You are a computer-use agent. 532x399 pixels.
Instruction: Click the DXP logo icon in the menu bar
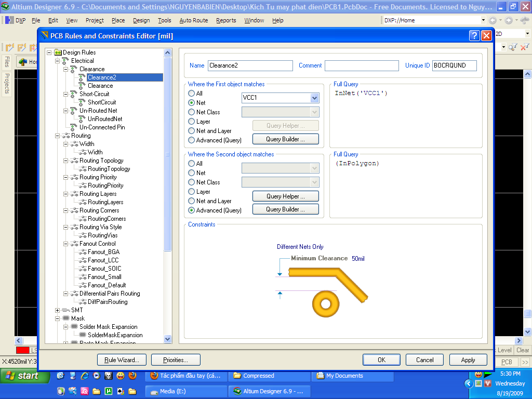pyautogui.click(x=9, y=20)
